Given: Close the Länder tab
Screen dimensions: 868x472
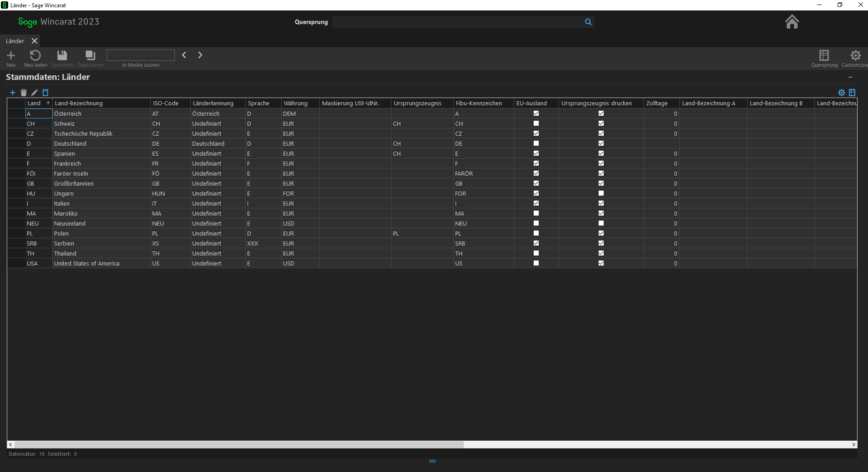Looking at the screenshot, I should click(35, 41).
